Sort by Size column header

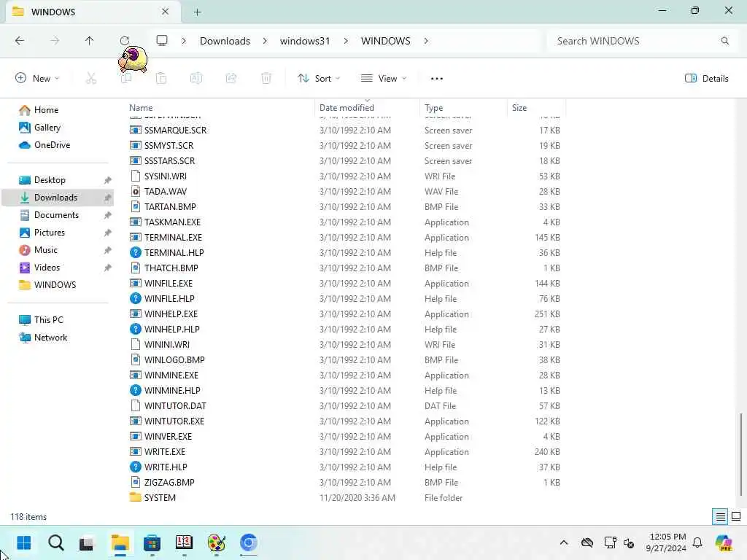[x=519, y=108]
